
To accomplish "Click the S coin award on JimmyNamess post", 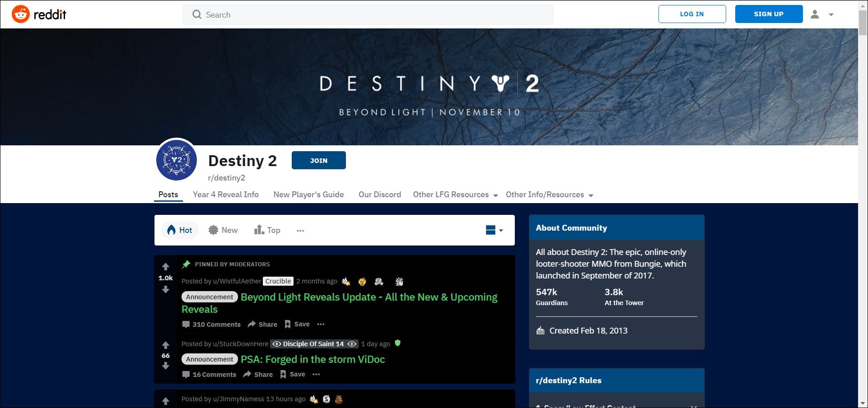I will pyautogui.click(x=327, y=399).
